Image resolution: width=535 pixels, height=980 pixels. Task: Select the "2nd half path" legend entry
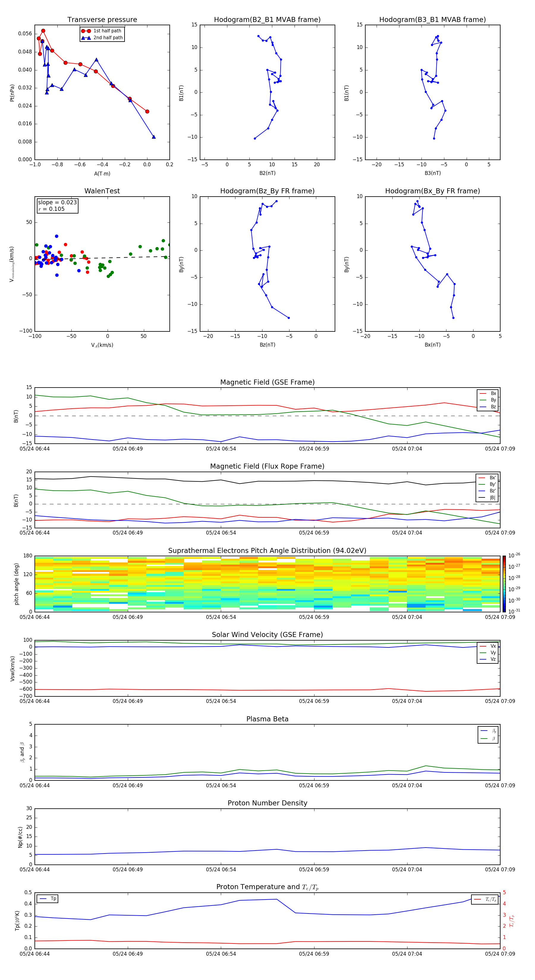102,38
